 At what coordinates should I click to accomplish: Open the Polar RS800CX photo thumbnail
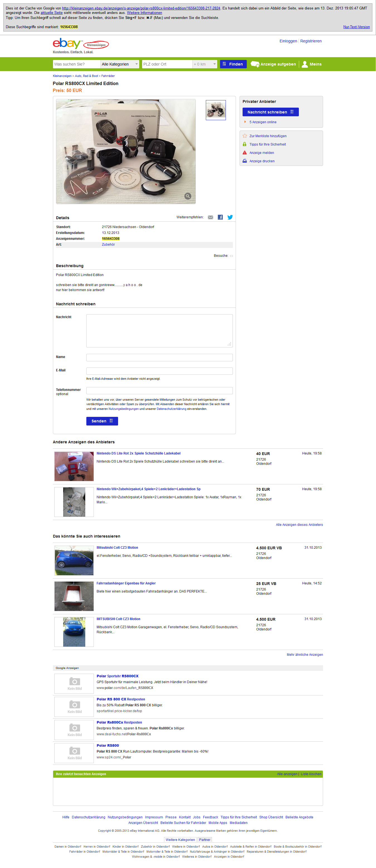click(x=216, y=110)
